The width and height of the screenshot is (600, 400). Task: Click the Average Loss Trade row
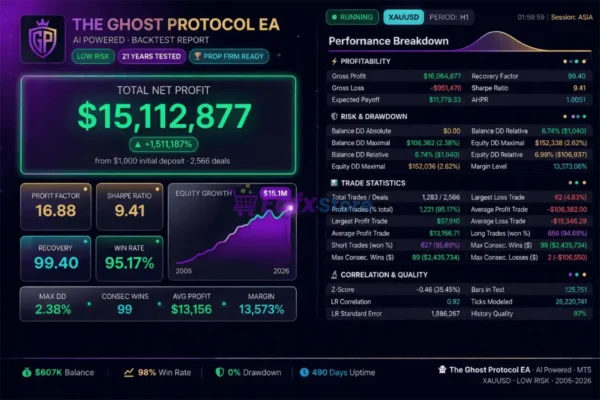[x=528, y=221]
